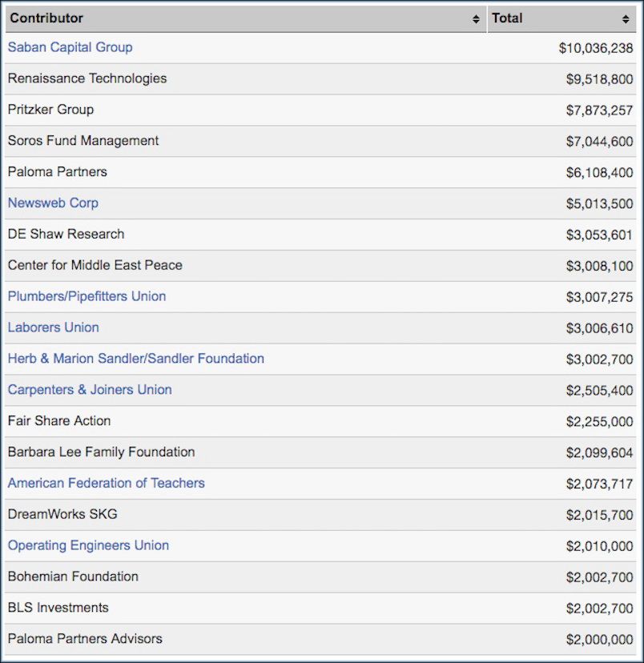Select the Soros Fund Management entry
644x663 pixels.
[83, 141]
